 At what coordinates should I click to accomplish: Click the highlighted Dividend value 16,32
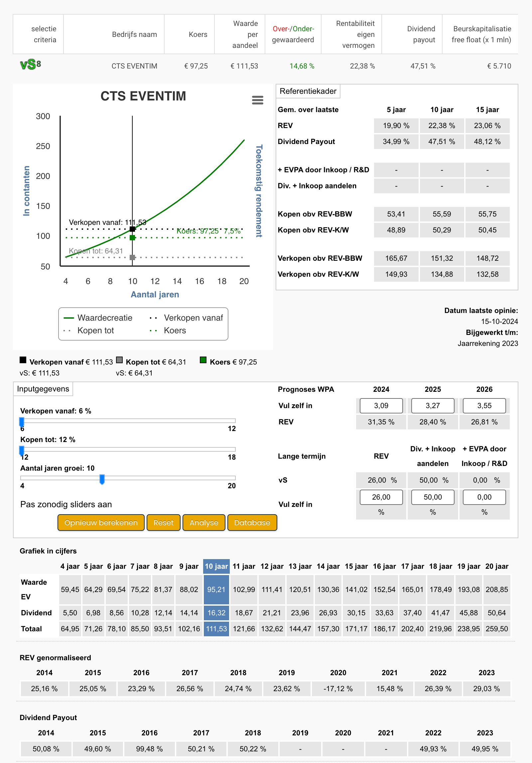pos(216,613)
